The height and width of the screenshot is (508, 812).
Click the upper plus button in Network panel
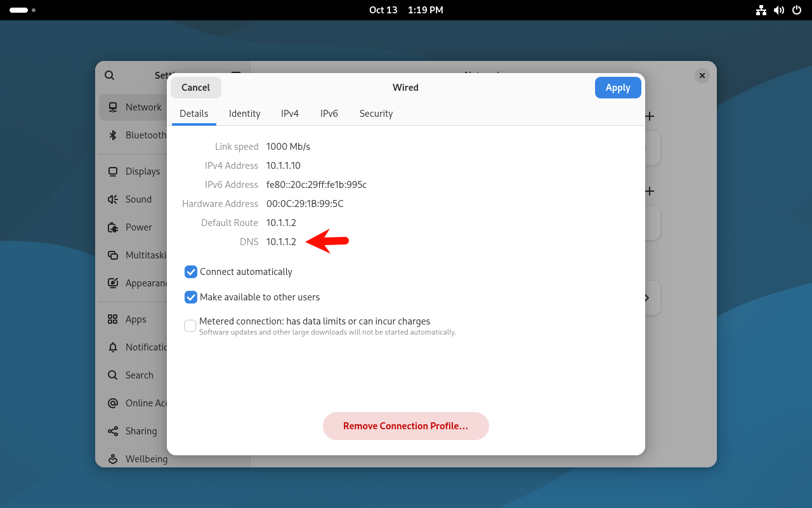[x=649, y=116]
